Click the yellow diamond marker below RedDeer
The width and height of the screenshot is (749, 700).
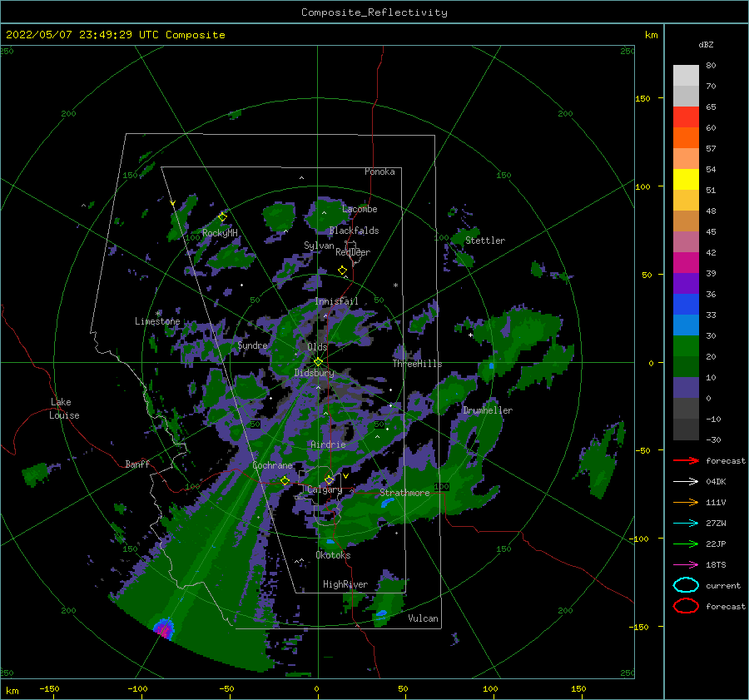(x=343, y=271)
